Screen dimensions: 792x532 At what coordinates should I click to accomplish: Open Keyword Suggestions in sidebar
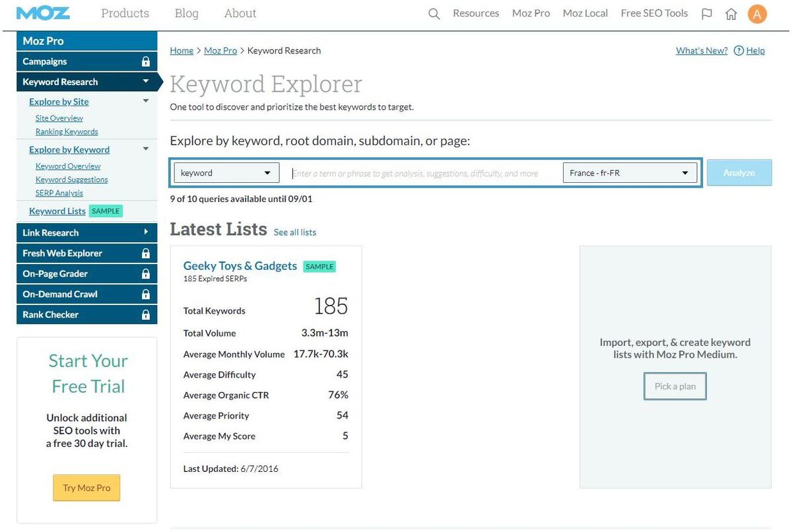click(72, 180)
